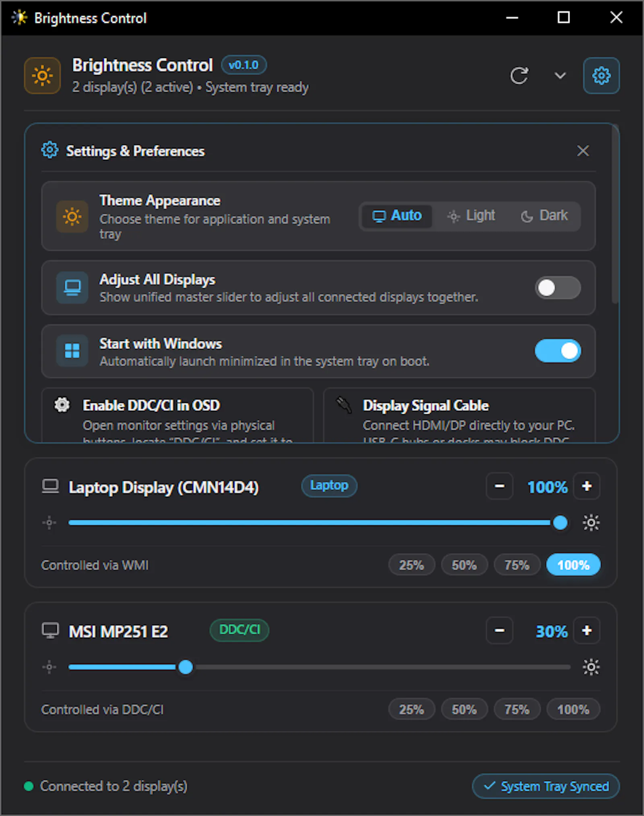Click the settings panel scrollbar

(x=615, y=214)
